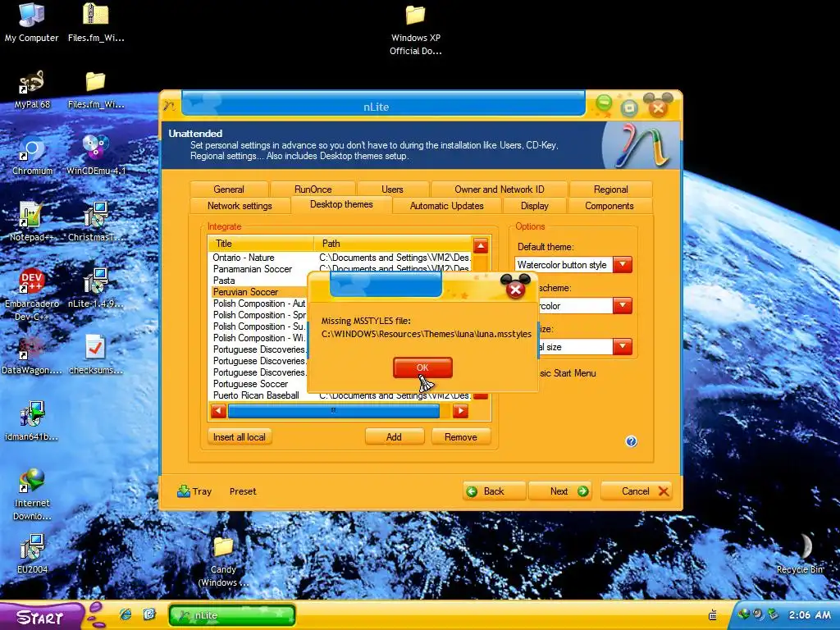
Task: Launch Internet Explorer from quick launch
Action: click(x=126, y=614)
